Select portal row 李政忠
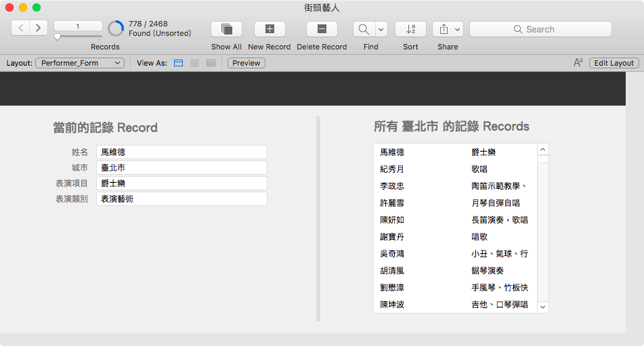This screenshot has width=644, height=346. 456,186
